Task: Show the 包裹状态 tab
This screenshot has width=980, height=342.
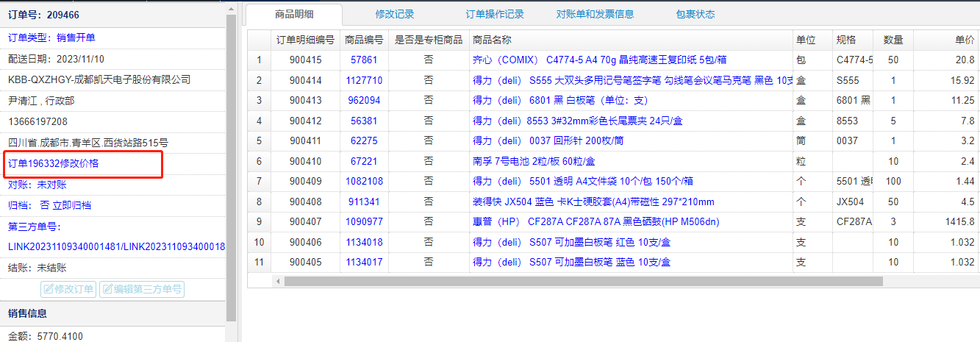Action: pyautogui.click(x=695, y=14)
